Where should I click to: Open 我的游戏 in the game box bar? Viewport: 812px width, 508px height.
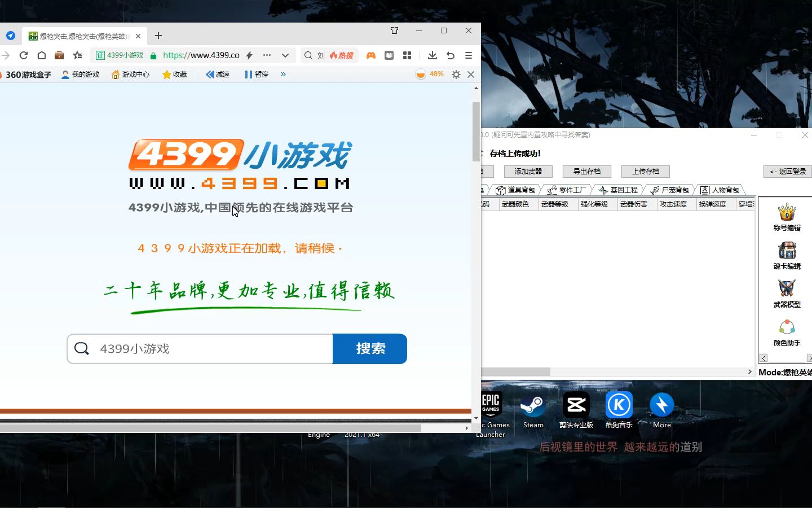[x=80, y=75]
